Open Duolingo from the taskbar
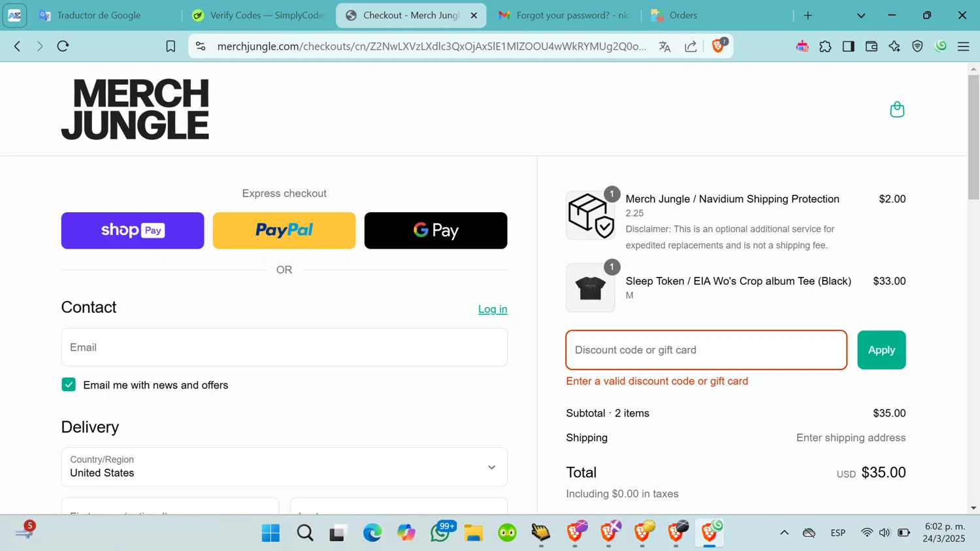 508,533
